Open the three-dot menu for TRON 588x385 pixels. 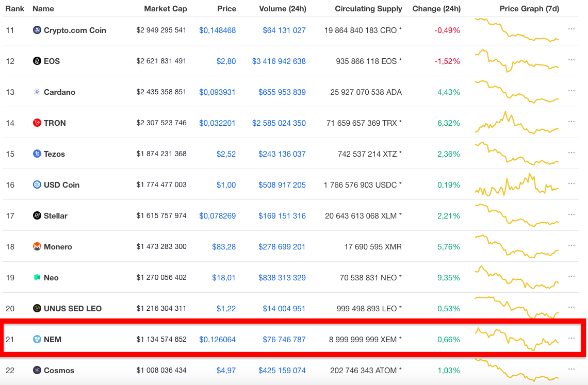(x=571, y=122)
